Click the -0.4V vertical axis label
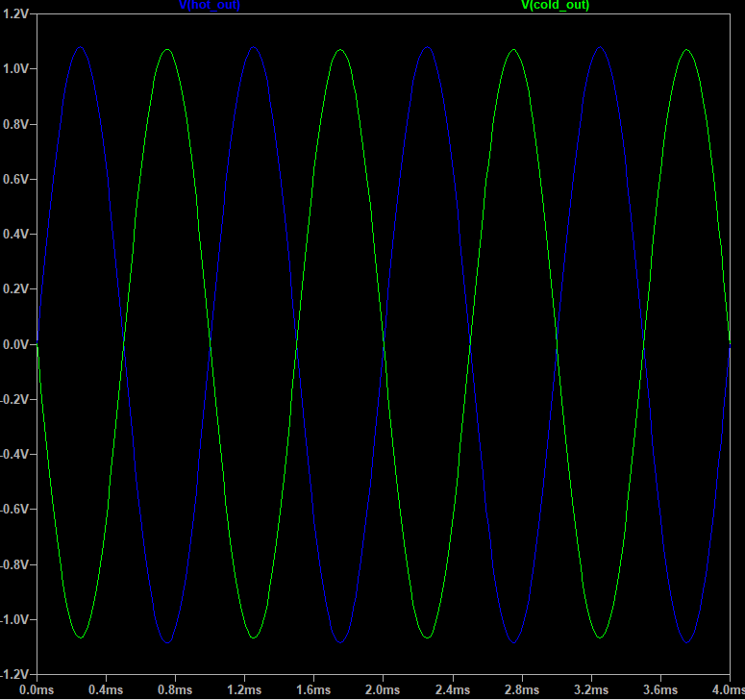The width and height of the screenshot is (745, 700). (x=14, y=454)
